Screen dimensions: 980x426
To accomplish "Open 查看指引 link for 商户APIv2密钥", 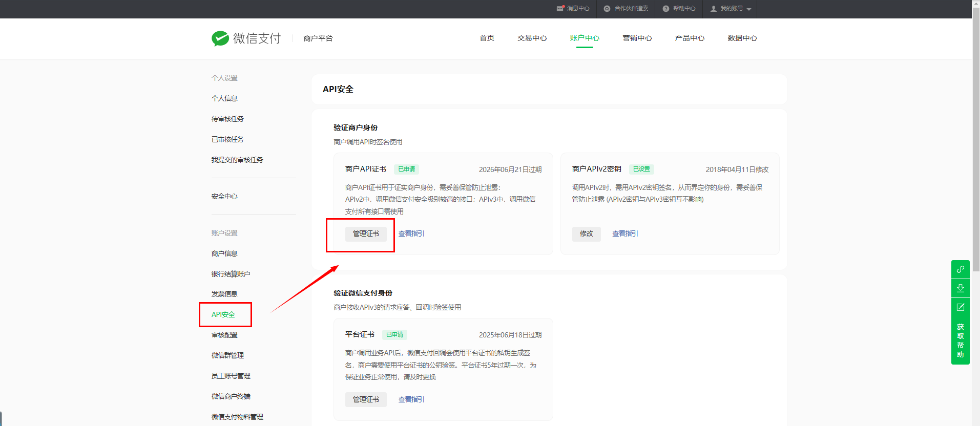I will click(625, 234).
